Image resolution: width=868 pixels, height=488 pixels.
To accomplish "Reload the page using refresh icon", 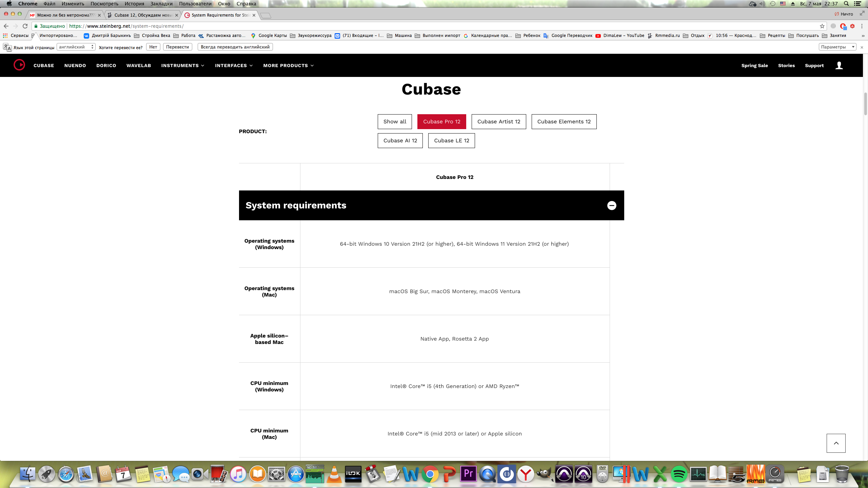I will click(25, 26).
